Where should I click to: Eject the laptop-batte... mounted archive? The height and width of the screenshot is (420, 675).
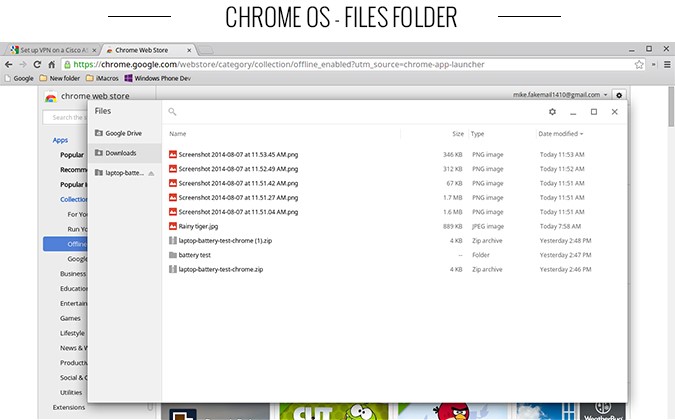[151, 173]
